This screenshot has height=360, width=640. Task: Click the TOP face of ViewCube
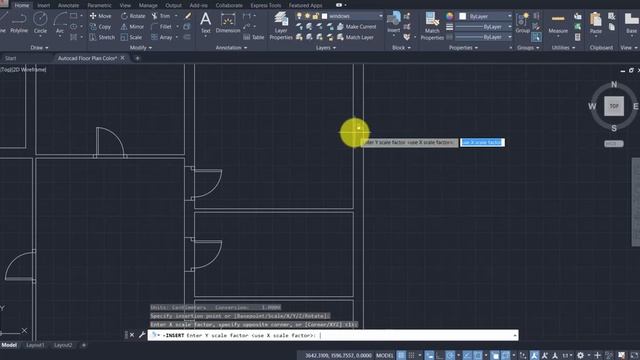[614, 106]
